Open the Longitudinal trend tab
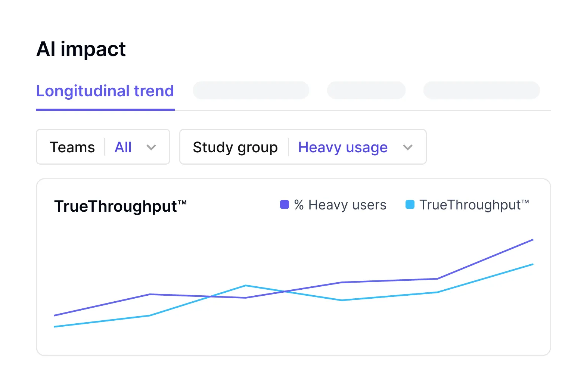This screenshot has width=587, height=392. tap(105, 91)
